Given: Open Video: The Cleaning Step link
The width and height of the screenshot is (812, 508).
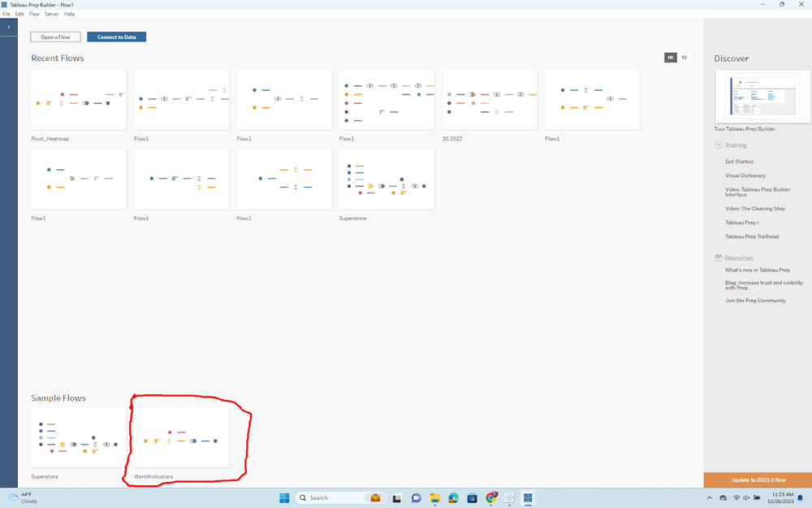Looking at the screenshot, I should pos(755,209).
